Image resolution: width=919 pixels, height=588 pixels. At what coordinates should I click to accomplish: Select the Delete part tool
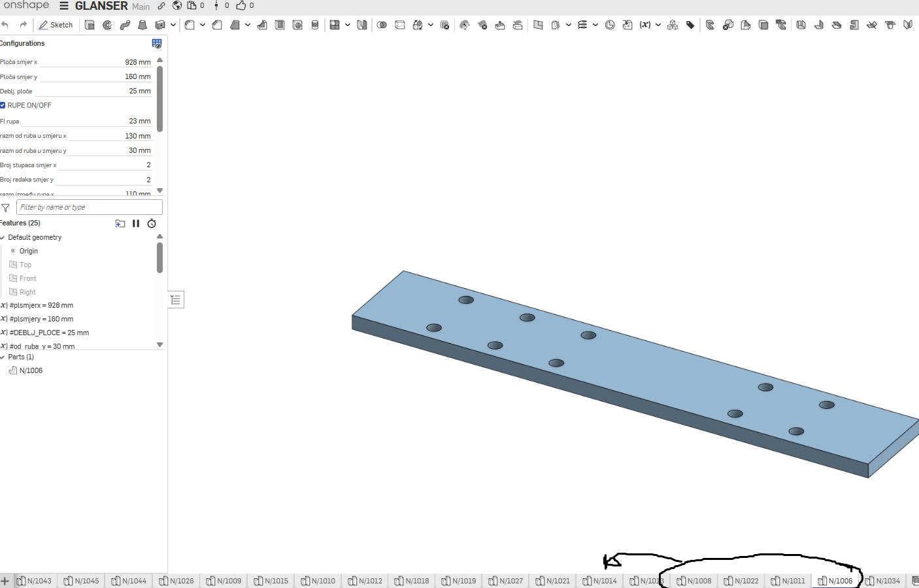tap(445, 25)
